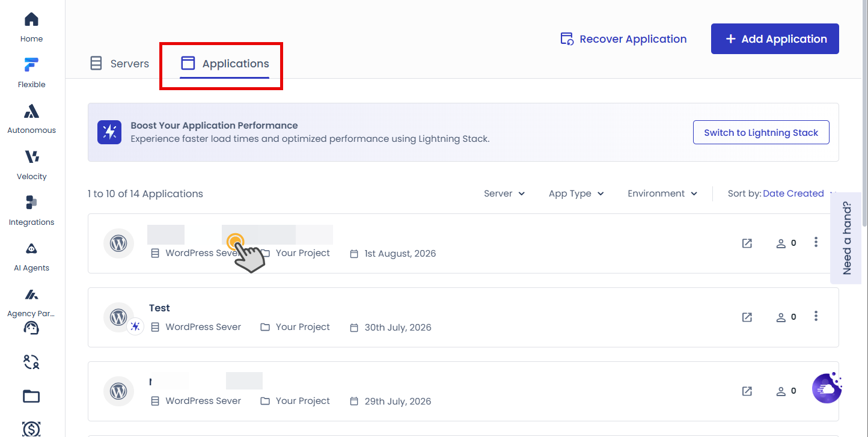Expand the Server filter dropdown
Screen dimensions: 868x437
[504, 194]
